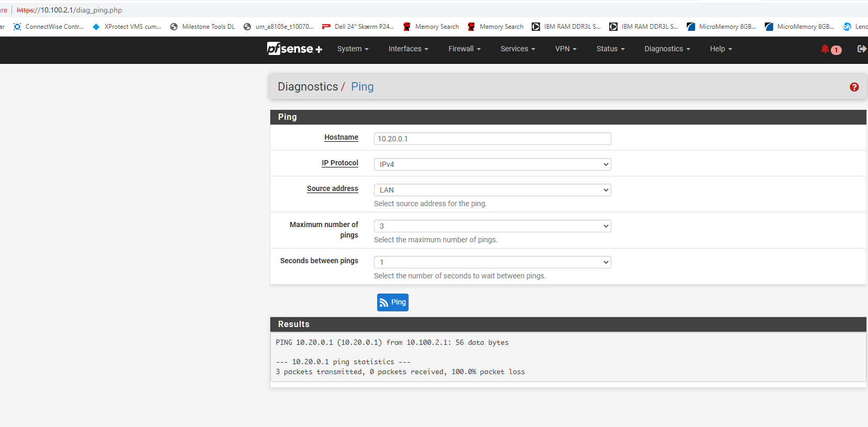Open the first Memory Search bookmark
This screenshot has width=868, height=427.
[431, 27]
